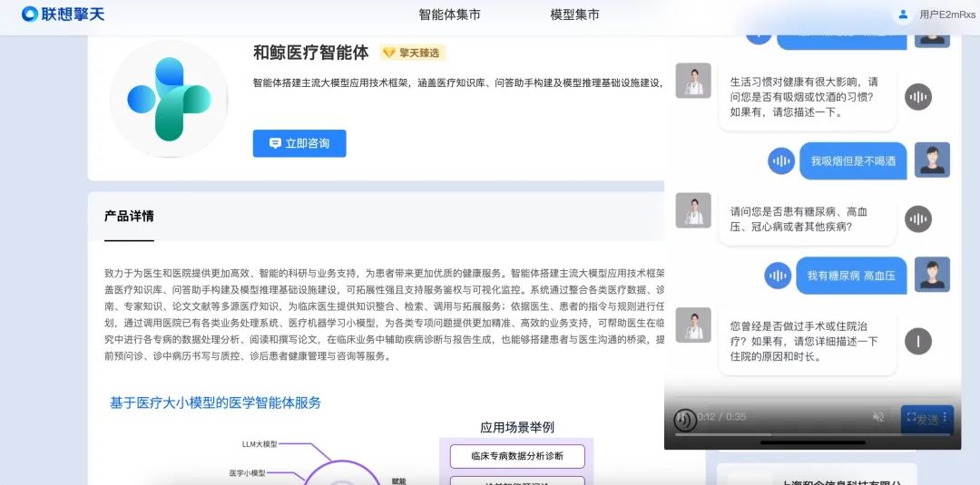Click the LLM大模型 diagram label
The image size is (980, 485).
coord(260,444)
